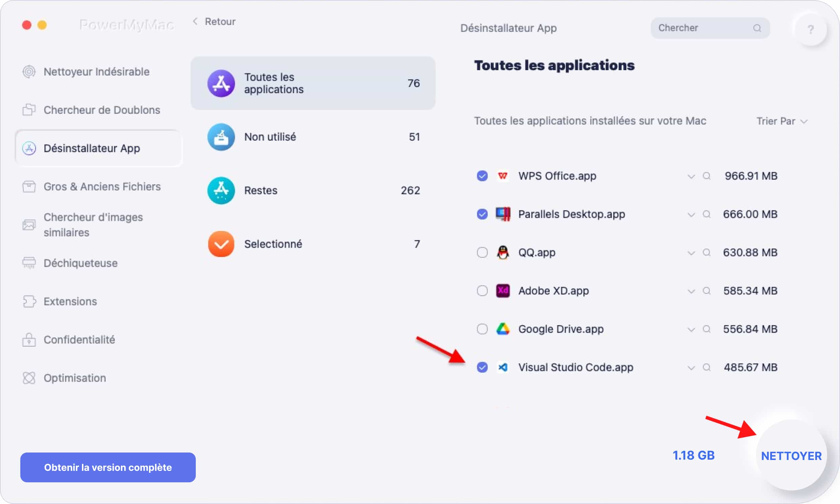
Task: Click the 630.88 MB size value
Action: tap(750, 253)
